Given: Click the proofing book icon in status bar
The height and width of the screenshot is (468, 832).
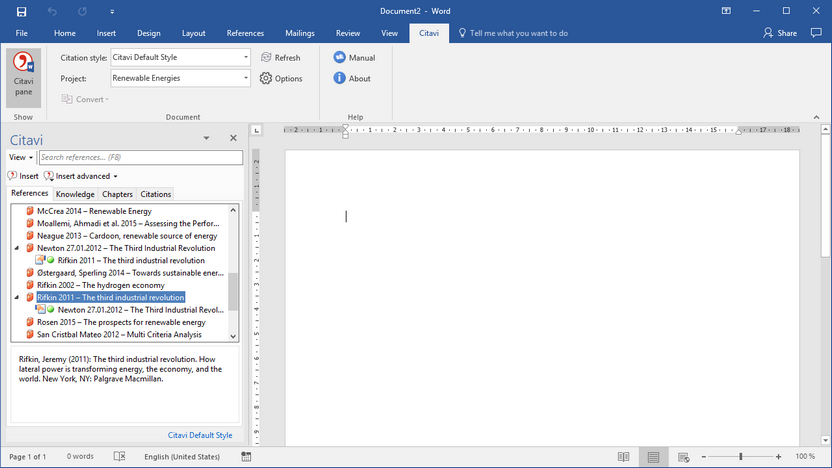Looking at the screenshot, I should click(x=119, y=456).
